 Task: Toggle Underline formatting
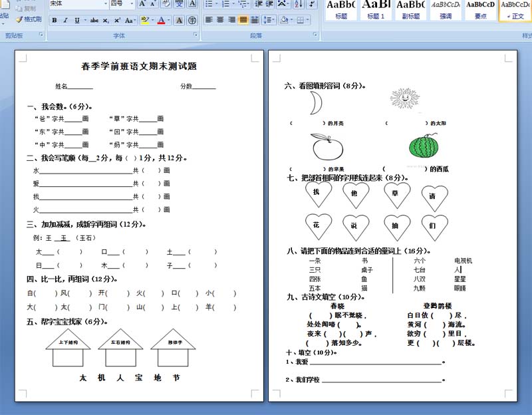(x=77, y=21)
